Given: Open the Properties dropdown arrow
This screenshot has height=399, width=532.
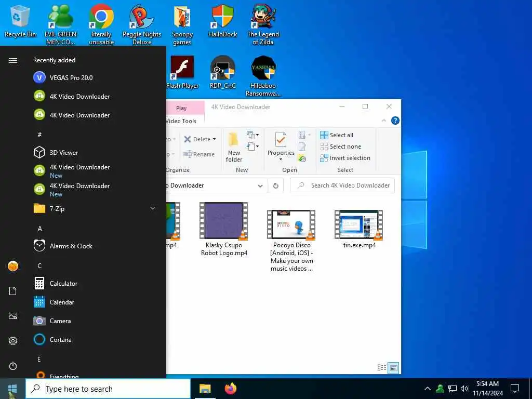Looking at the screenshot, I should point(281,159).
